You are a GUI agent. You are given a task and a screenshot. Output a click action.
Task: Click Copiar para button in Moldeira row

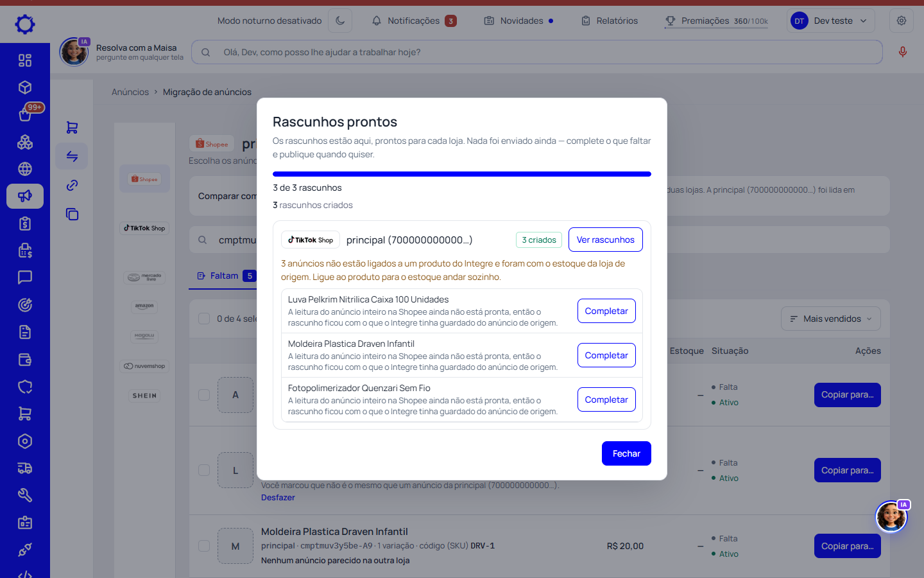click(847, 546)
